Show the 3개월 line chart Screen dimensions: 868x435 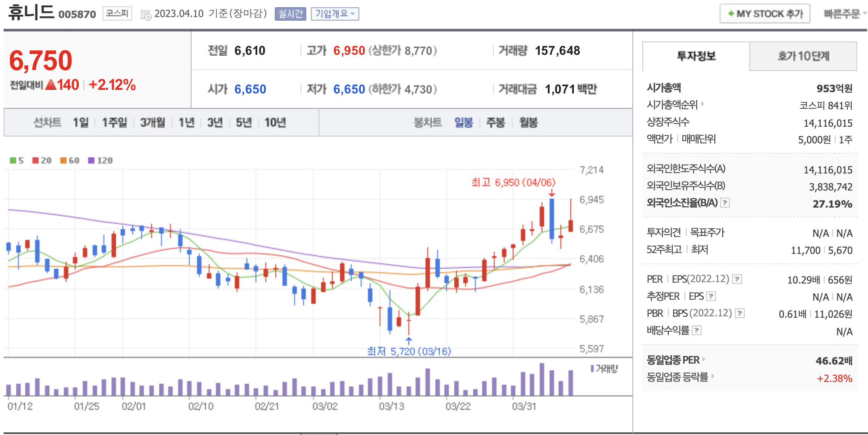(152, 123)
